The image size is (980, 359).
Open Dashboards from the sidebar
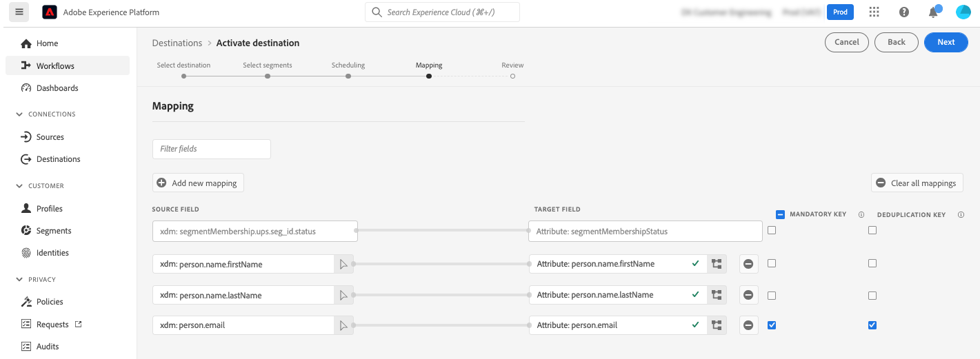57,88
